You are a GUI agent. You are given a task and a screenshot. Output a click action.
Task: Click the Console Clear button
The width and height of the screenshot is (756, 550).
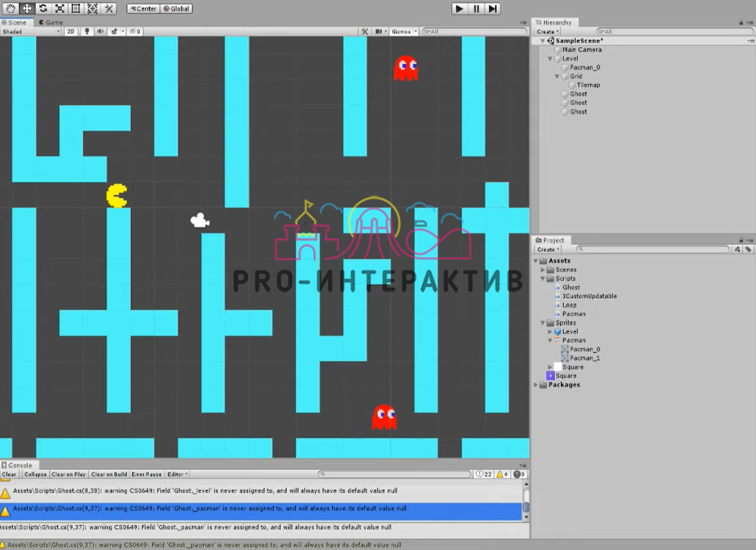point(9,474)
